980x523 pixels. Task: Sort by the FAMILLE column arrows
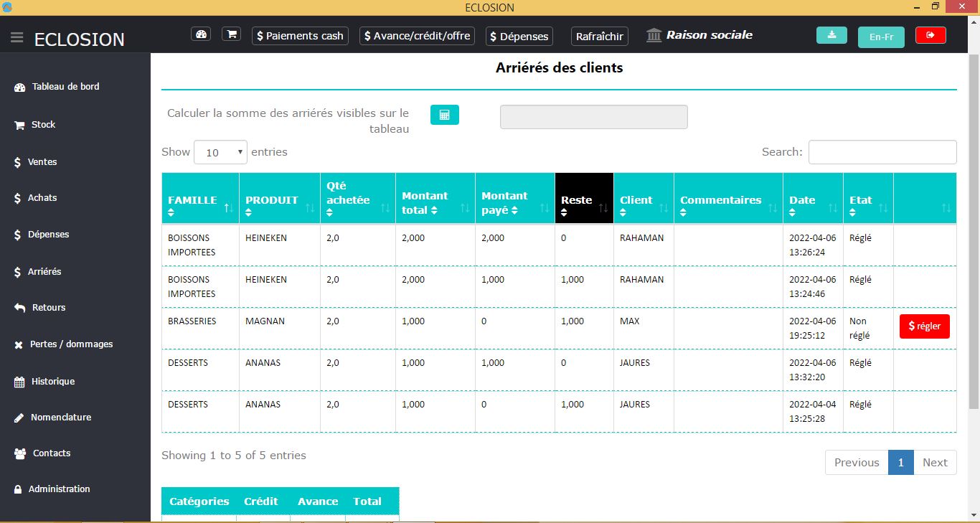(228, 208)
